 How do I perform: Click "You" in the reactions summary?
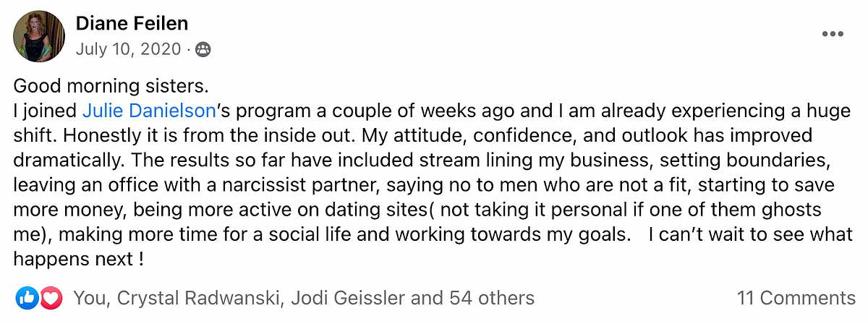click(88, 297)
